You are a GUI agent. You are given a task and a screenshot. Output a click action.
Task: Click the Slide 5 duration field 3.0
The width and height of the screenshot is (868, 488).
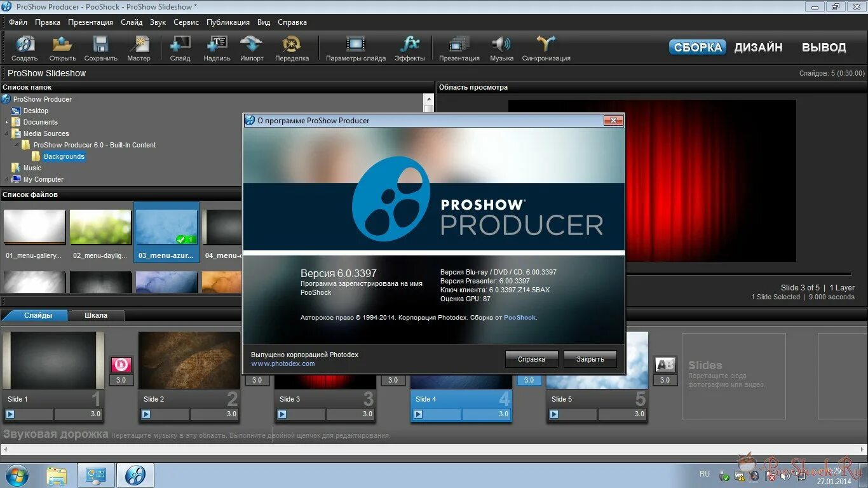(622, 414)
